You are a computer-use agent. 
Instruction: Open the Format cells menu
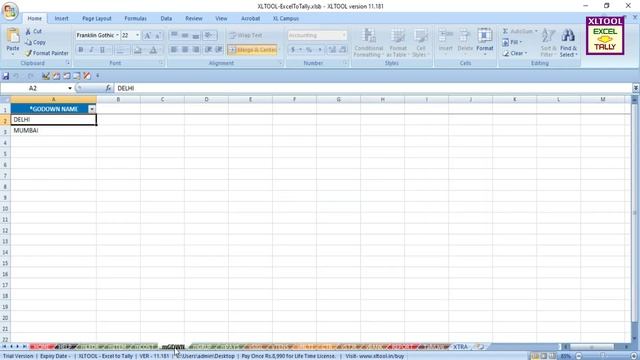pos(484,41)
